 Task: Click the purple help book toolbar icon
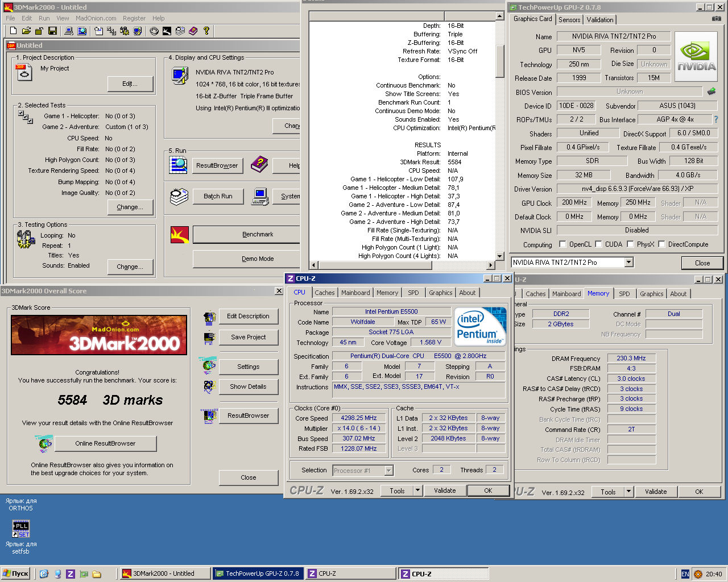pyautogui.click(x=193, y=31)
